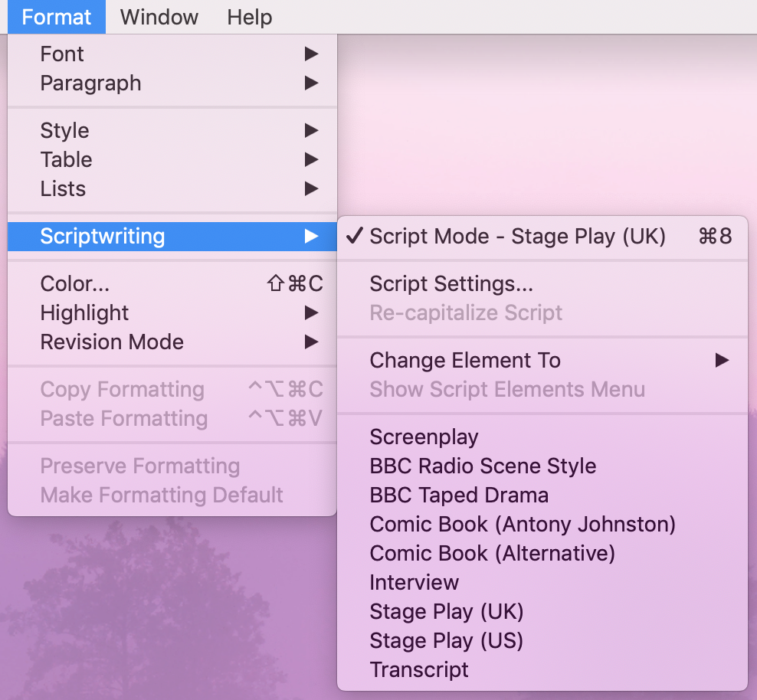Expand the Table submenu
757x700 pixels.
coord(172,159)
